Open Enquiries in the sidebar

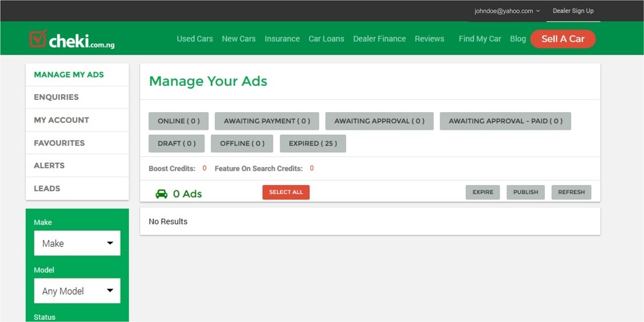click(x=56, y=97)
